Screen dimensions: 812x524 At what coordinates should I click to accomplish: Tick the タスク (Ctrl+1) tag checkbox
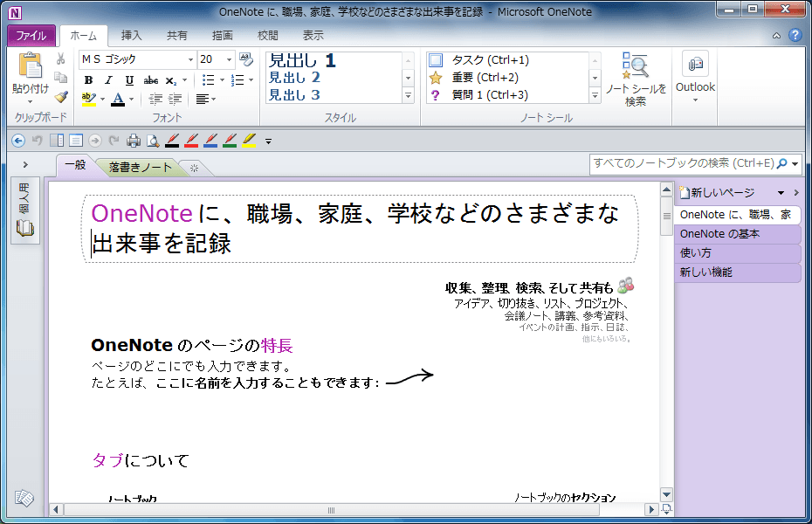(436, 60)
